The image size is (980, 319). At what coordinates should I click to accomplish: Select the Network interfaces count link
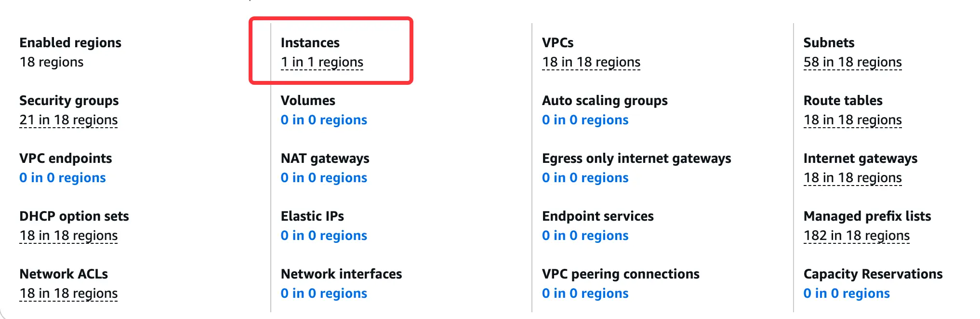[324, 293]
